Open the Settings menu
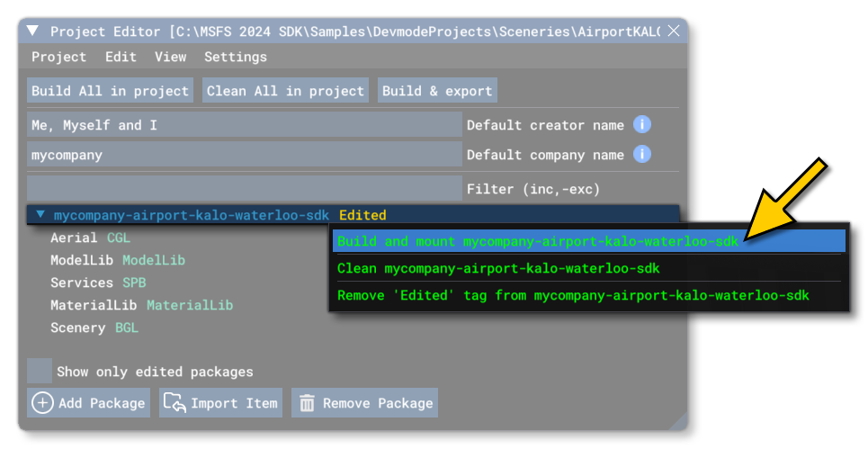The height and width of the screenshot is (449, 868). point(236,57)
